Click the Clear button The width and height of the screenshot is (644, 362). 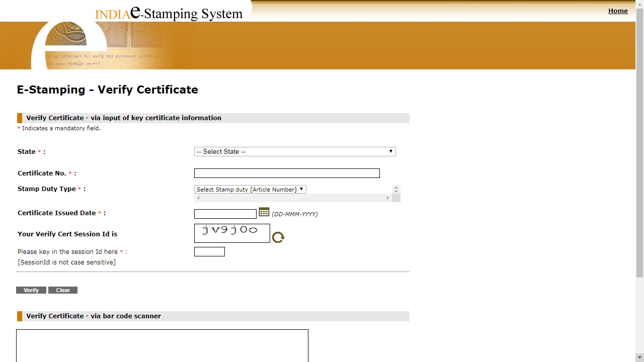pyautogui.click(x=62, y=290)
